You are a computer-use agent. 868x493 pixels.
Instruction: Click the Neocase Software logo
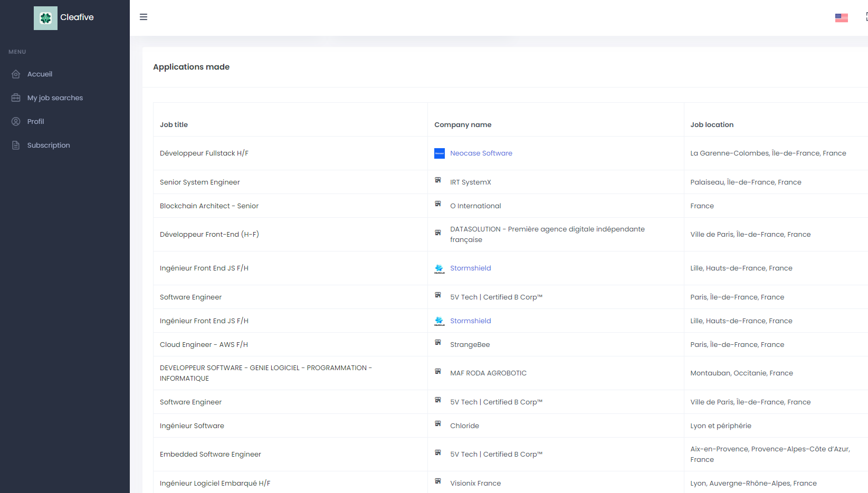pos(440,153)
